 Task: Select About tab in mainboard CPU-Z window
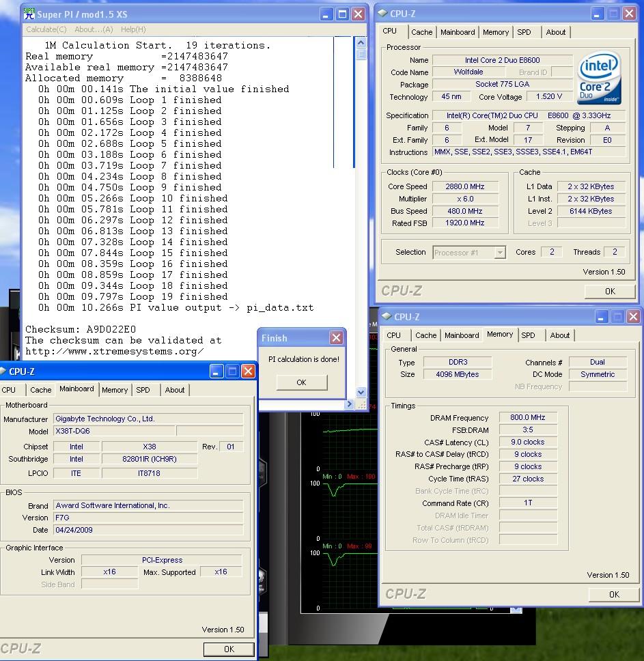point(175,391)
